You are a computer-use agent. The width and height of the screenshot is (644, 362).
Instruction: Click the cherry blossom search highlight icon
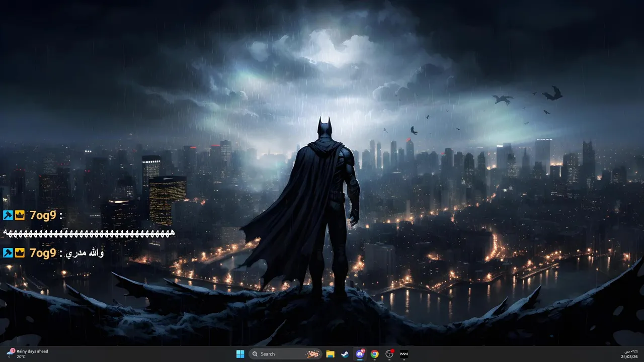point(313,354)
